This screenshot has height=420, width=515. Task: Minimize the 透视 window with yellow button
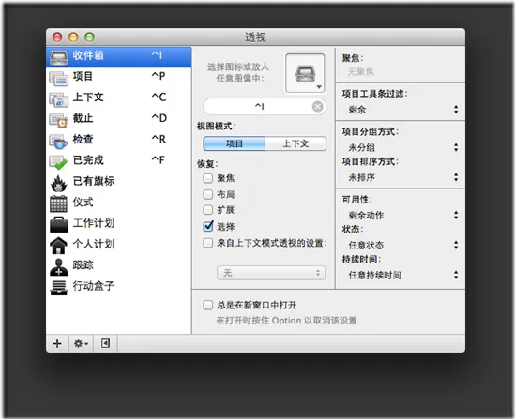tap(73, 37)
